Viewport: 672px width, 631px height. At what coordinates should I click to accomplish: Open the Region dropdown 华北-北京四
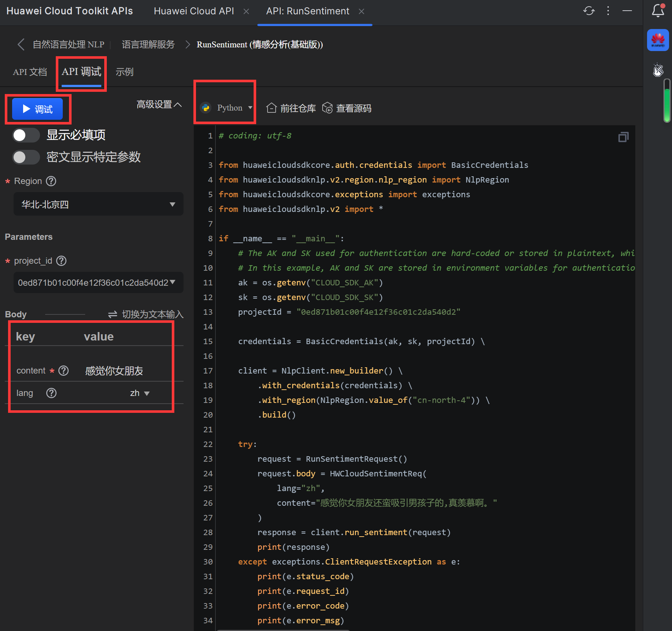coord(98,204)
